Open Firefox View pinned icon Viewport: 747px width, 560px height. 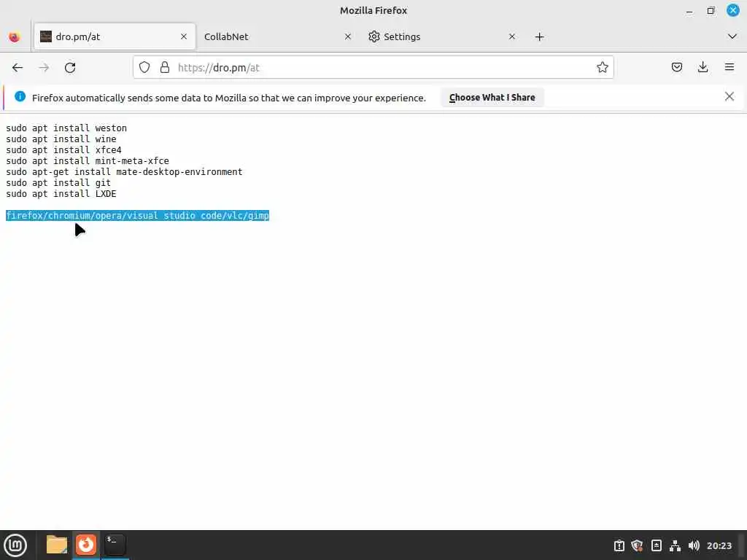click(x=15, y=36)
